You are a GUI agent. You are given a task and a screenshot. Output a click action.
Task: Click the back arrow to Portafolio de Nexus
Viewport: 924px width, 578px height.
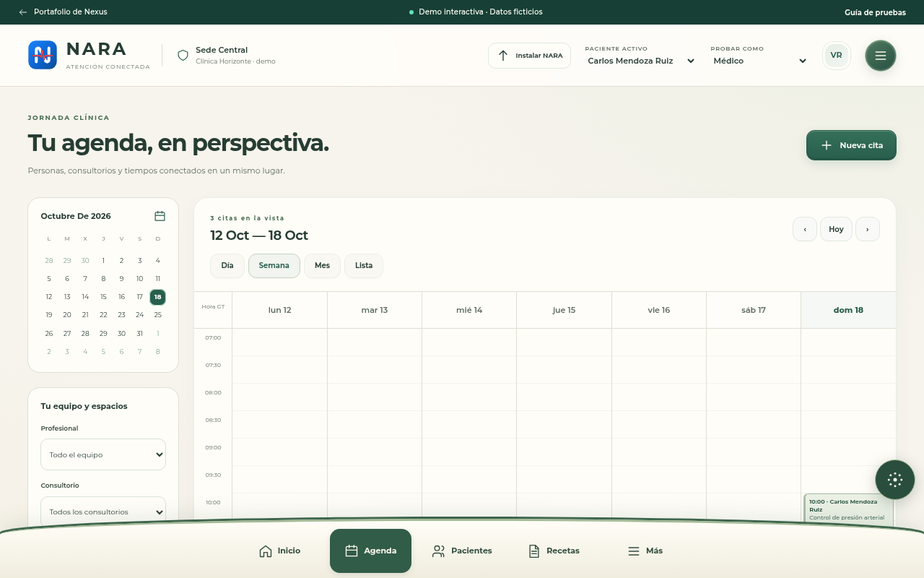pyautogui.click(x=23, y=12)
